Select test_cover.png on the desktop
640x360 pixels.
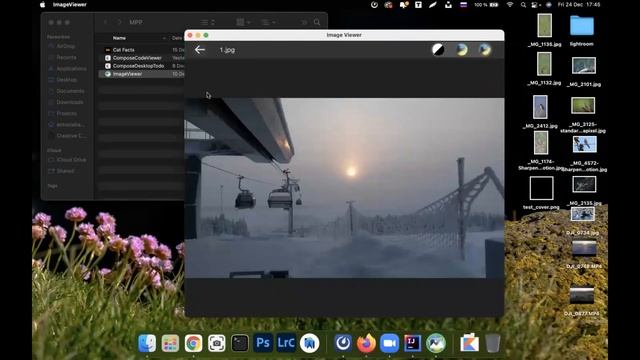[541, 193]
